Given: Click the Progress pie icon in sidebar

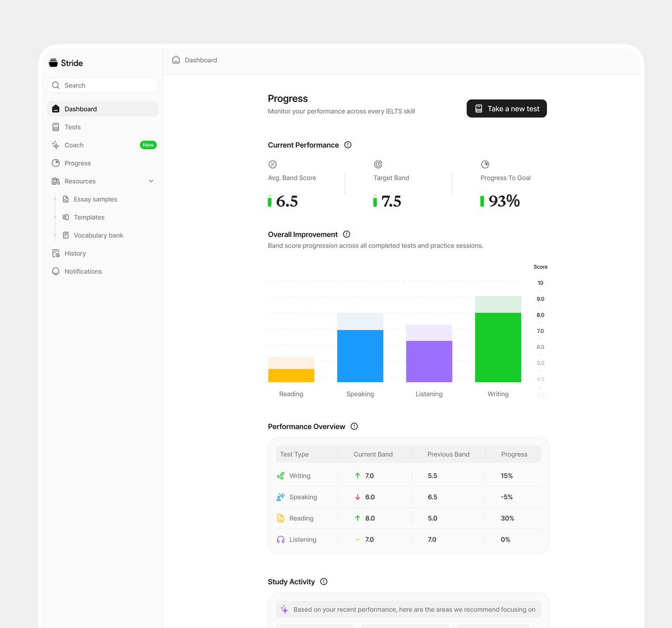Looking at the screenshot, I should coord(55,163).
